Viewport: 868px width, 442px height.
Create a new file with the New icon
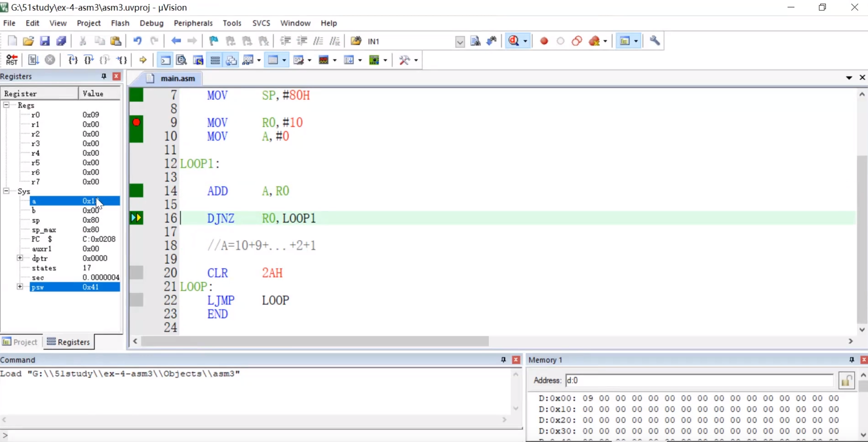tap(12, 41)
